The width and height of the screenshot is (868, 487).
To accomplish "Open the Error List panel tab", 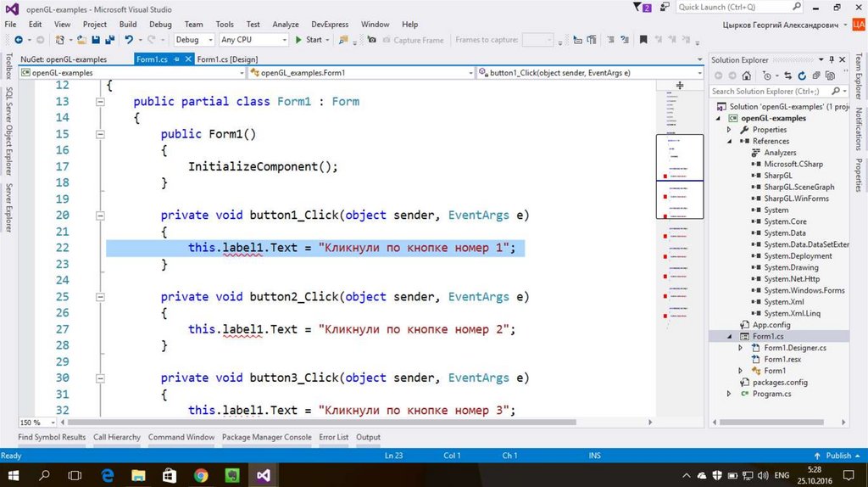I will point(333,437).
